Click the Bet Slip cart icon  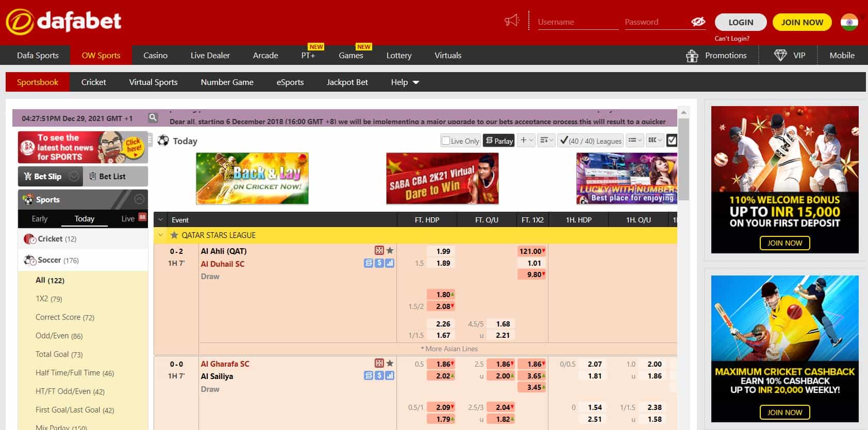pos(28,176)
